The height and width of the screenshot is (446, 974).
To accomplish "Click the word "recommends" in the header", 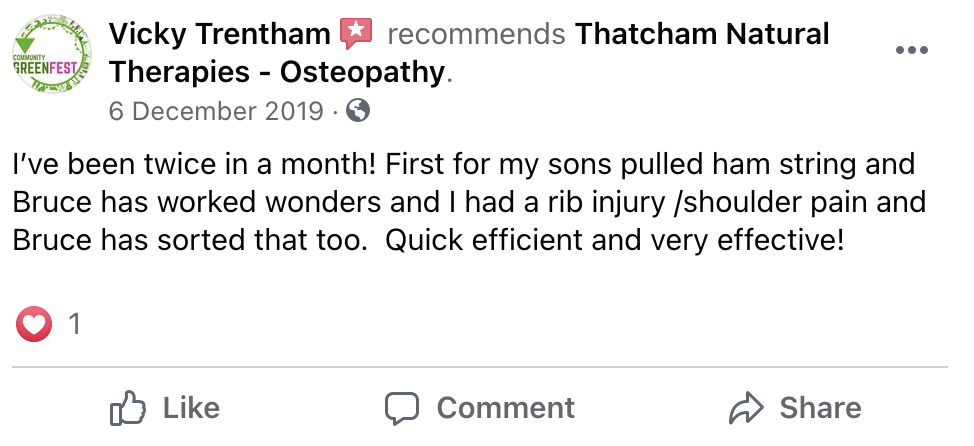I will click(x=475, y=35).
